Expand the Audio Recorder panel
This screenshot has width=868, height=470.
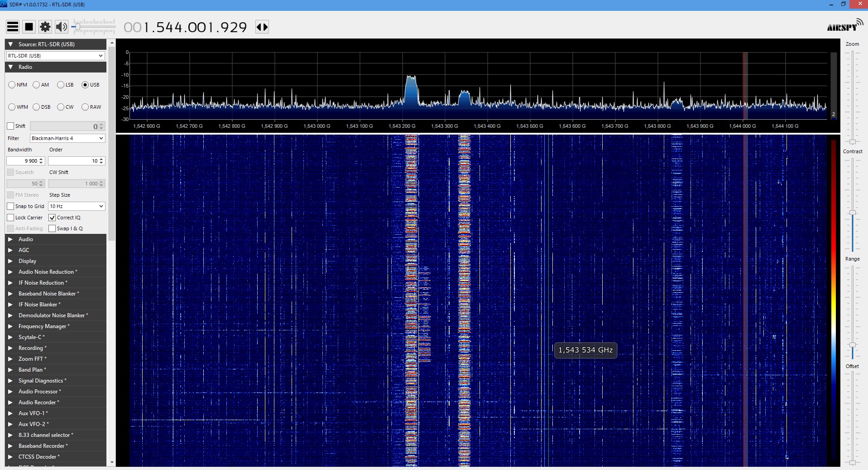(x=56, y=402)
